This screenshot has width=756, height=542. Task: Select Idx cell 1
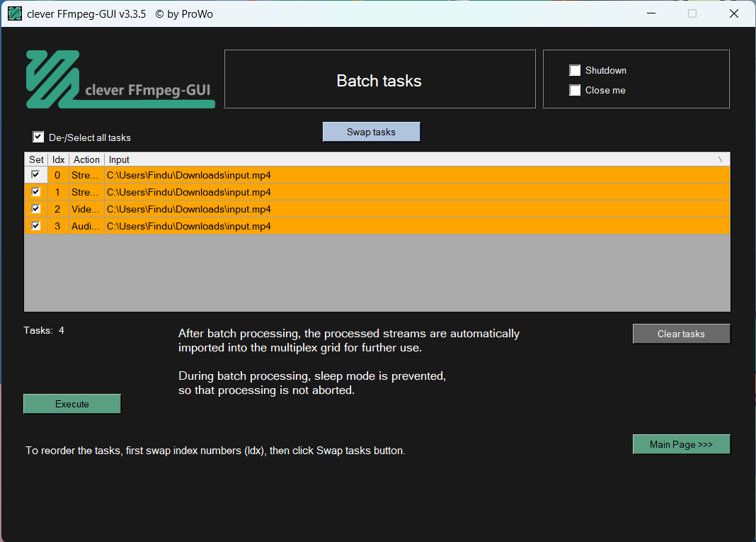58,192
